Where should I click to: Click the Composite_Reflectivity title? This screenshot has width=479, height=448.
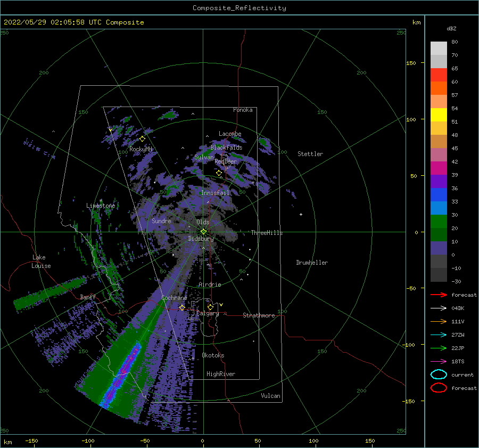pos(239,8)
